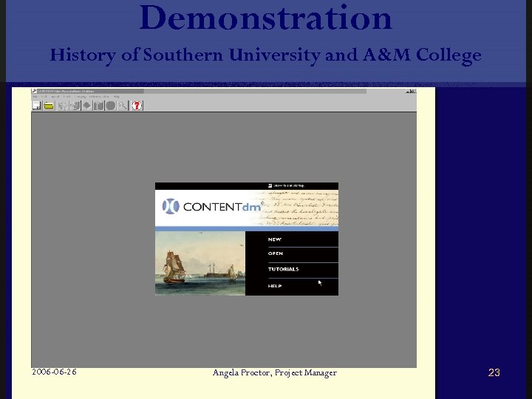Image resolution: width=532 pixels, height=399 pixels.
Task: Click the date text 2006-06-26
Action: 54,372
